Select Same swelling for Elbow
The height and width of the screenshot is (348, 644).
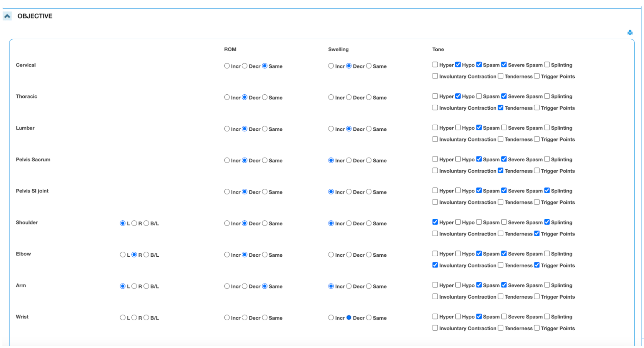pyautogui.click(x=369, y=255)
